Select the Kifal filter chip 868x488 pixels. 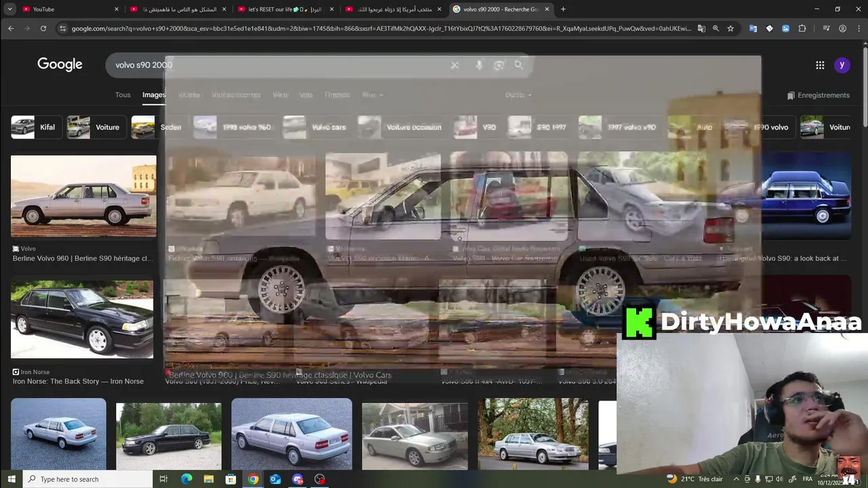tap(35, 127)
